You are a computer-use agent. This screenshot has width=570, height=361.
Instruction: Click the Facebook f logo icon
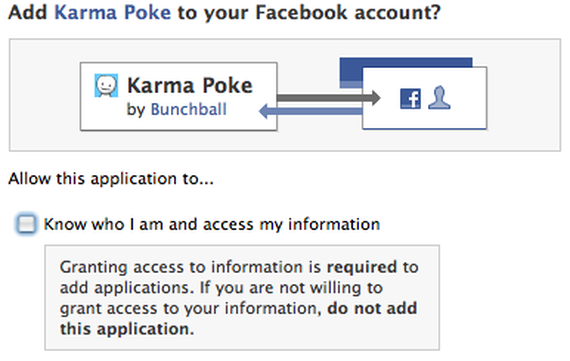[410, 99]
